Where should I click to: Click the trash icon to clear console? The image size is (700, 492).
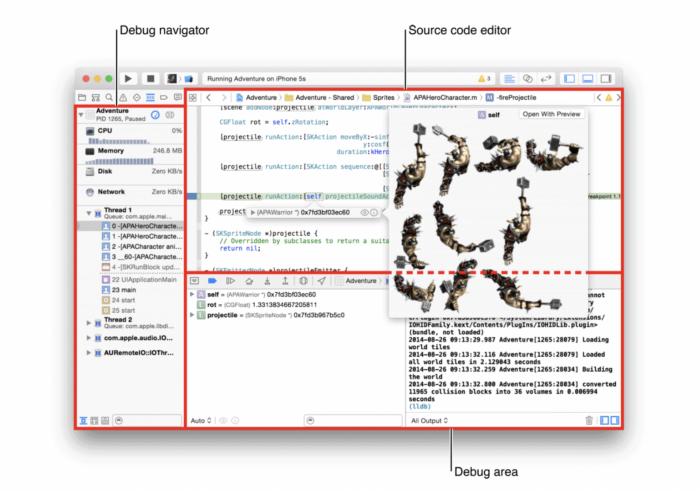coord(589,420)
